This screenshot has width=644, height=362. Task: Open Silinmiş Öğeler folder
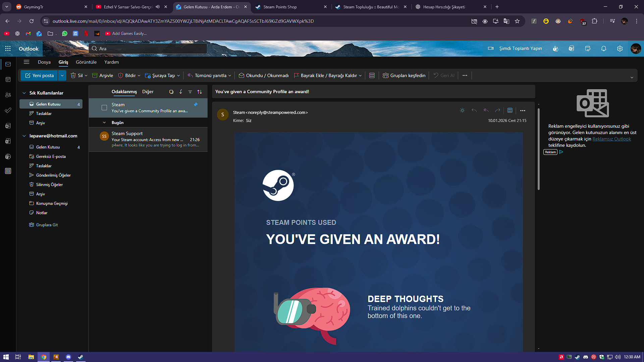(x=51, y=185)
